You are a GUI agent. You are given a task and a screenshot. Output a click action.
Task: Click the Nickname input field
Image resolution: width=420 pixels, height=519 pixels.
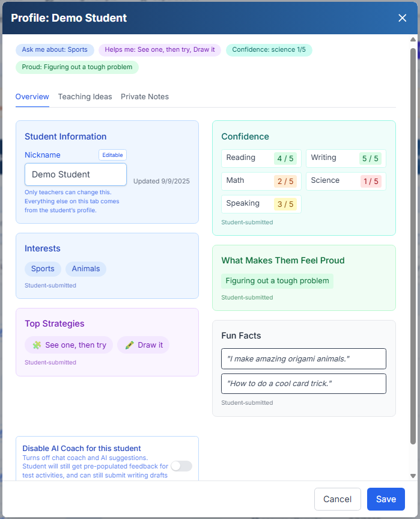76,174
